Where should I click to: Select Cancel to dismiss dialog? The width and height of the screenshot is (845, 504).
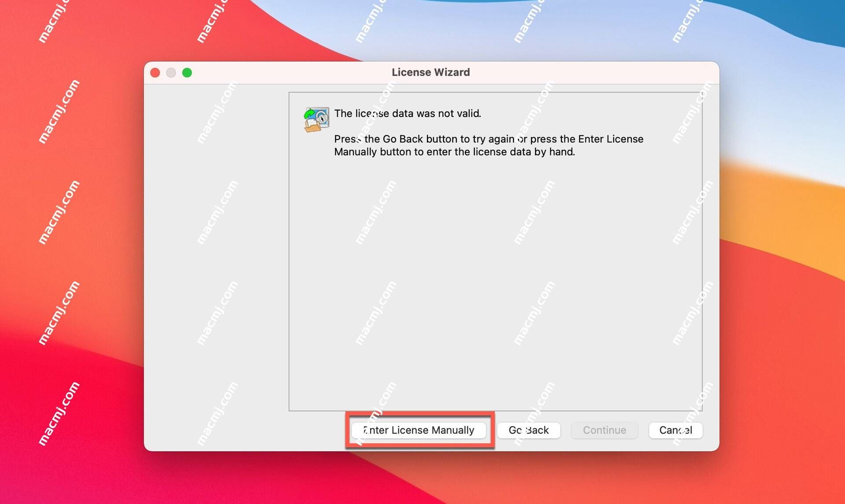[675, 430]
